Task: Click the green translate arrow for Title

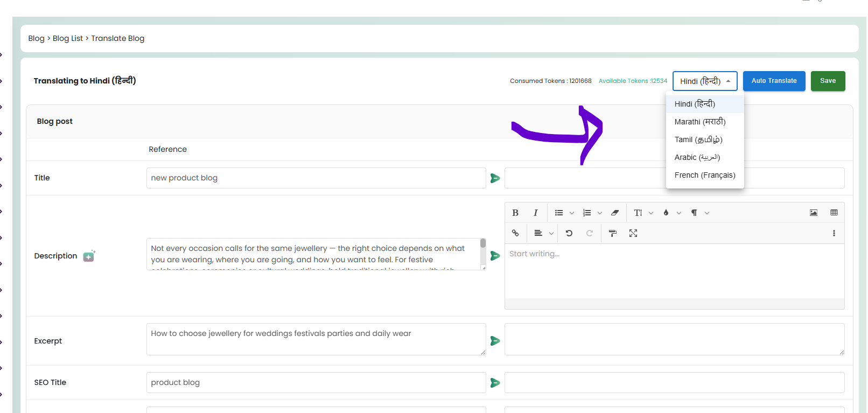Action: click(x=495, y=178)
